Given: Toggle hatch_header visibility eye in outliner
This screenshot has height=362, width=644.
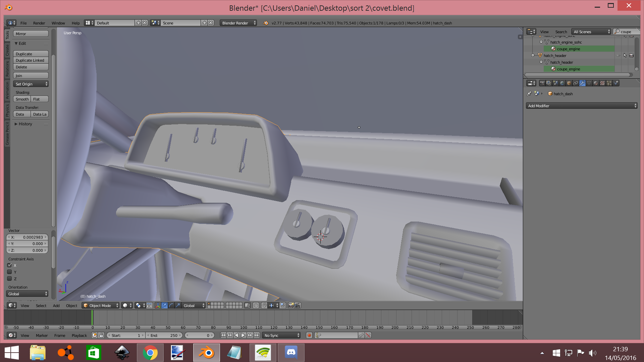Looking at the screenshot, I should (x=618, y=55).
